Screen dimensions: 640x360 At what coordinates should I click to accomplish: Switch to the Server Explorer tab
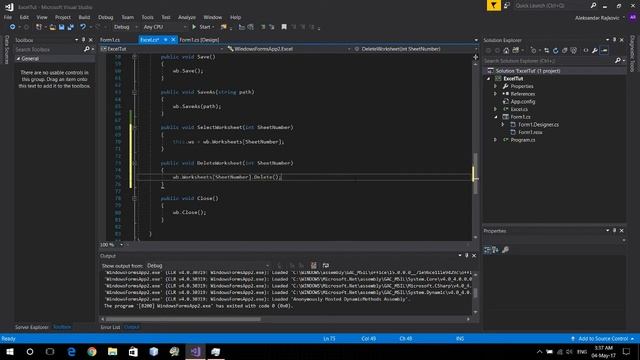[x=31, y=327]
